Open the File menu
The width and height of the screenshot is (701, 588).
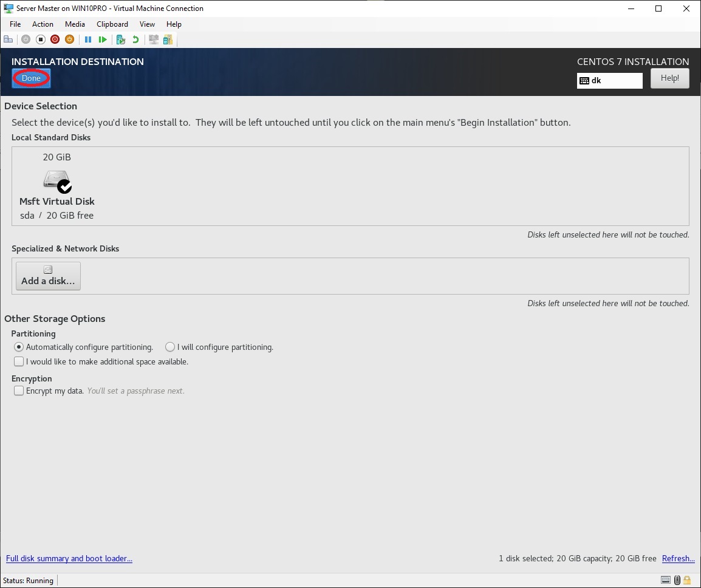tap(15, 24)
